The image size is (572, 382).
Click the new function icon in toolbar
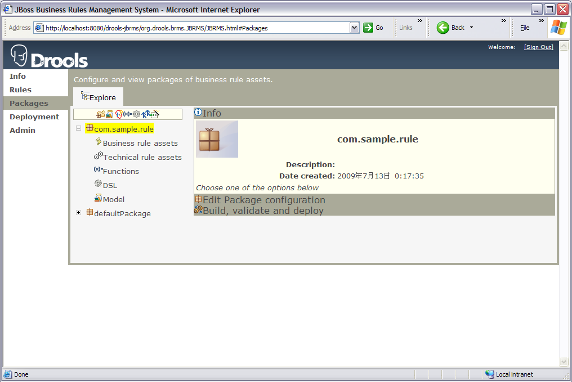click(x=127, y=114)
